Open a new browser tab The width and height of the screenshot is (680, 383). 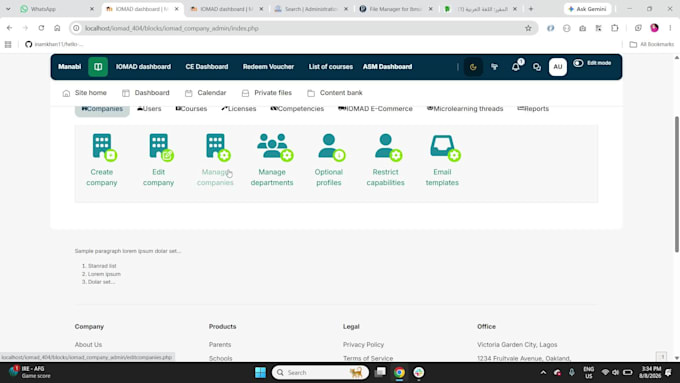531,9
